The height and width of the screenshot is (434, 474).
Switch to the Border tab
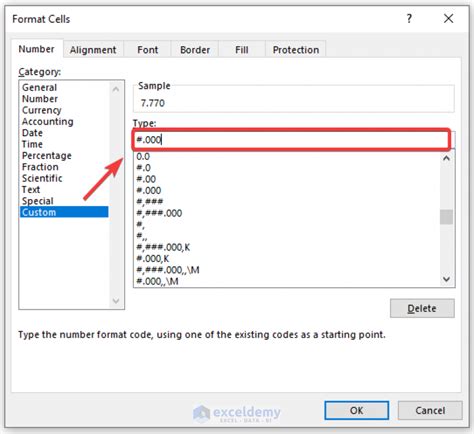[x=195, y=50]
